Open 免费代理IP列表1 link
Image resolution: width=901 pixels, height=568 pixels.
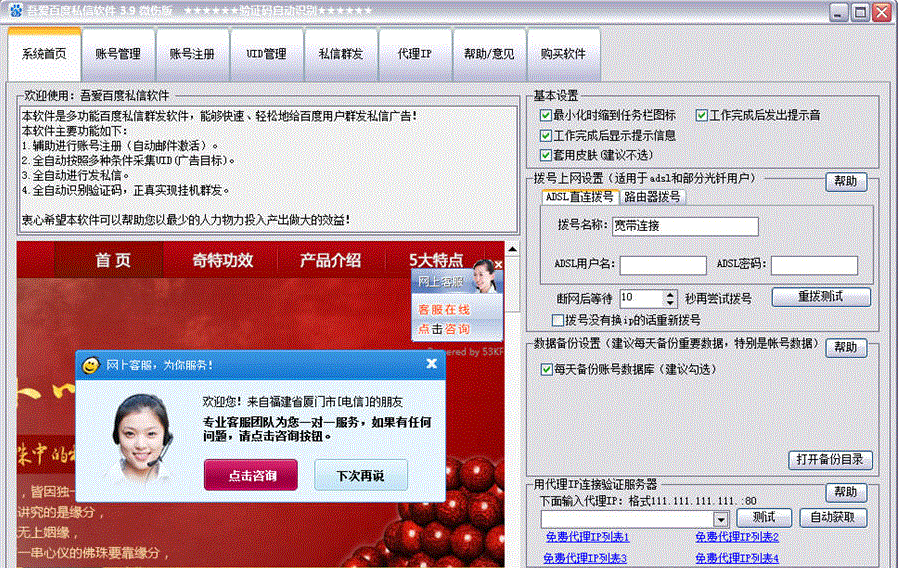(587, 537)
